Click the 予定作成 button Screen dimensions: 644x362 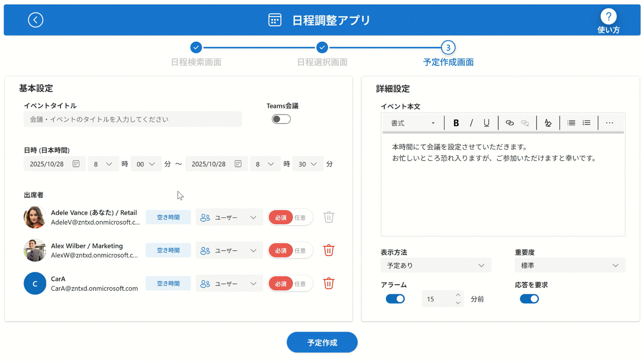coord(322,342)
